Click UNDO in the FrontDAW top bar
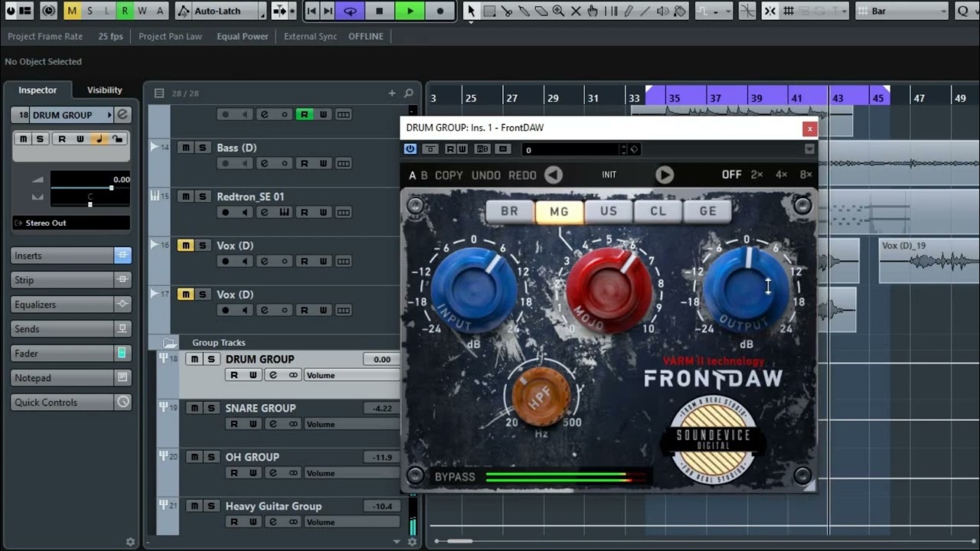 point(486,175)
